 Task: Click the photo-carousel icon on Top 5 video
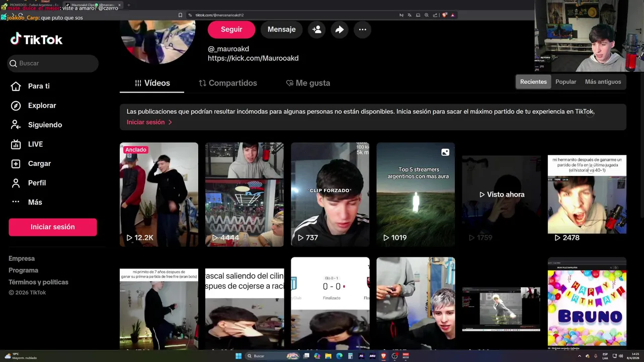tap(445, 152)
